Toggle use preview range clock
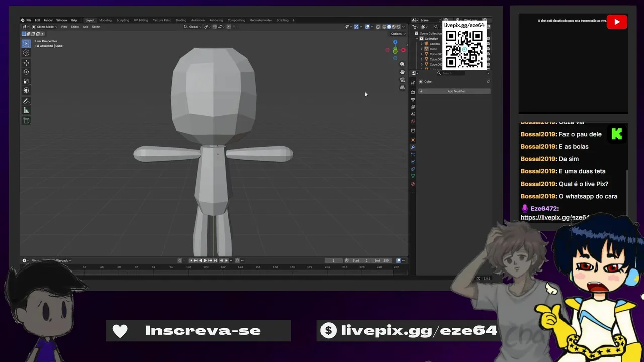This screenshot has width=644, height=362. [x=347, y=260]
